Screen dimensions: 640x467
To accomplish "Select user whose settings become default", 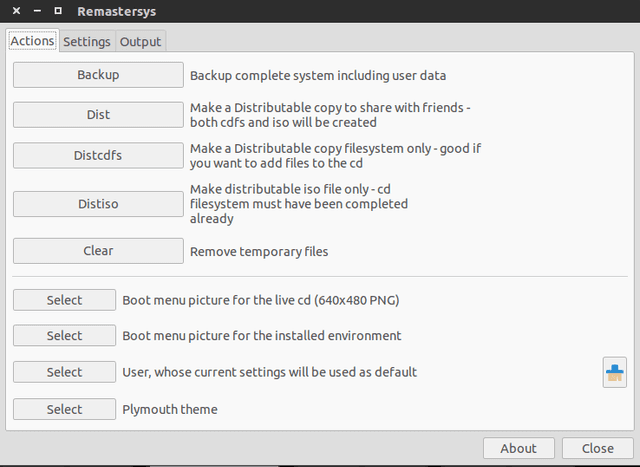I will [x=64, y=372].
